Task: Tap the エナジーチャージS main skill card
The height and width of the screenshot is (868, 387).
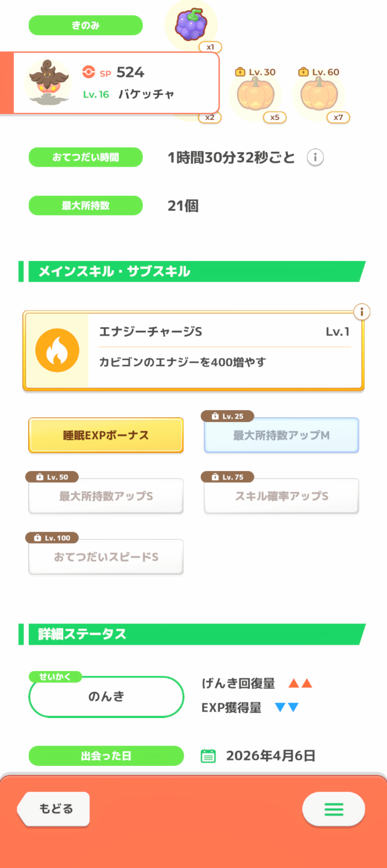Action: click(224, 351)
